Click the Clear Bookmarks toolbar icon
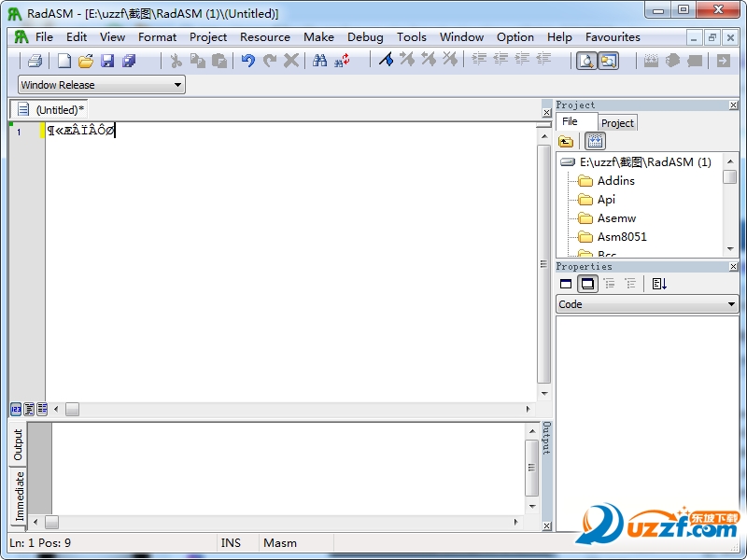This screenshot has height=560, width=747. (450, 60)
